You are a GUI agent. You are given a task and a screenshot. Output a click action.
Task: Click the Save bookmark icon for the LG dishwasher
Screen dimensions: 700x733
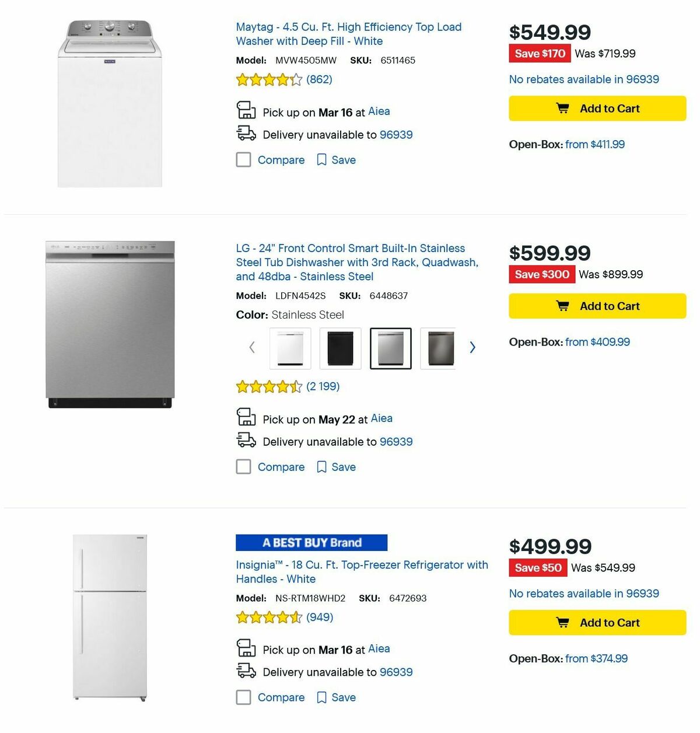tap(322, 467)
